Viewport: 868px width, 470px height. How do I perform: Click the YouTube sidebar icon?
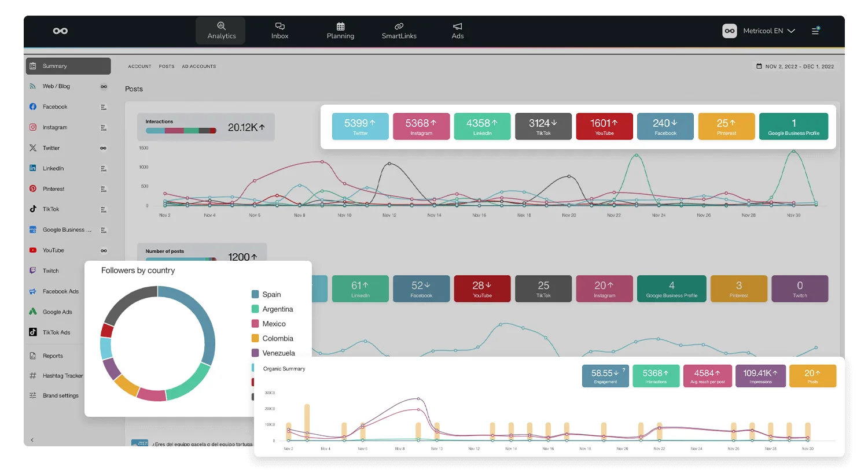coord(33,250)
